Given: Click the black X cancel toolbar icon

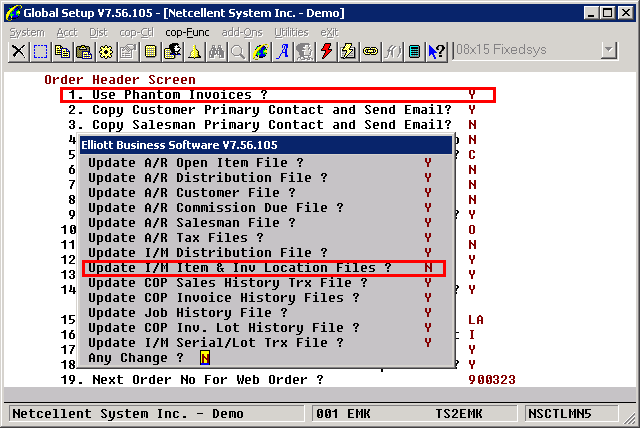Looking at the screenshot, I should [18, 52].
